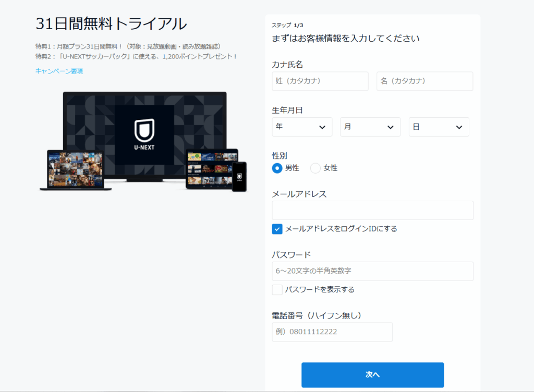Open the 月 birth month dropdown
Screen dimensions: 534x392
[x=370, y=127]
